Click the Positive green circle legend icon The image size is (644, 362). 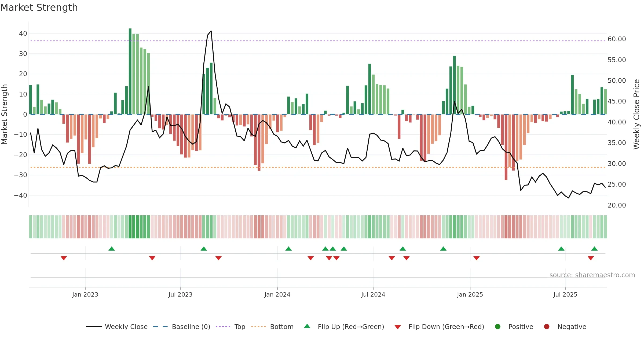(498, 327)
